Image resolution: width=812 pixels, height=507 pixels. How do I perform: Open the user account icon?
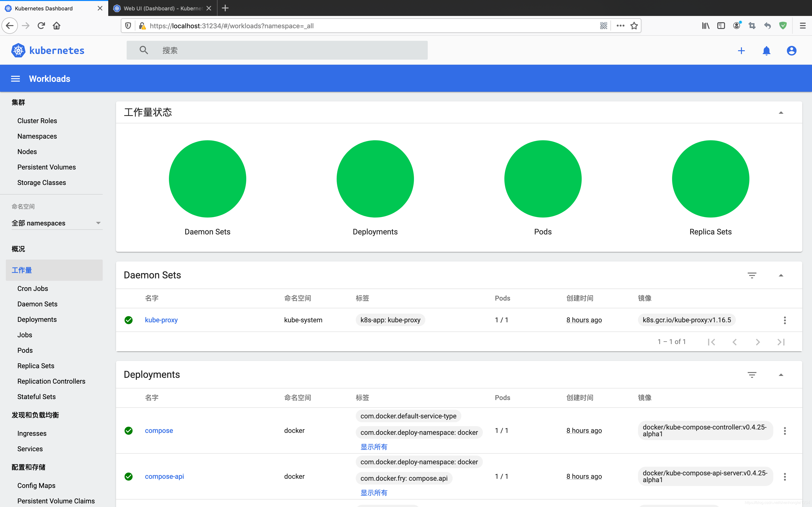click(x=791, y=51)
